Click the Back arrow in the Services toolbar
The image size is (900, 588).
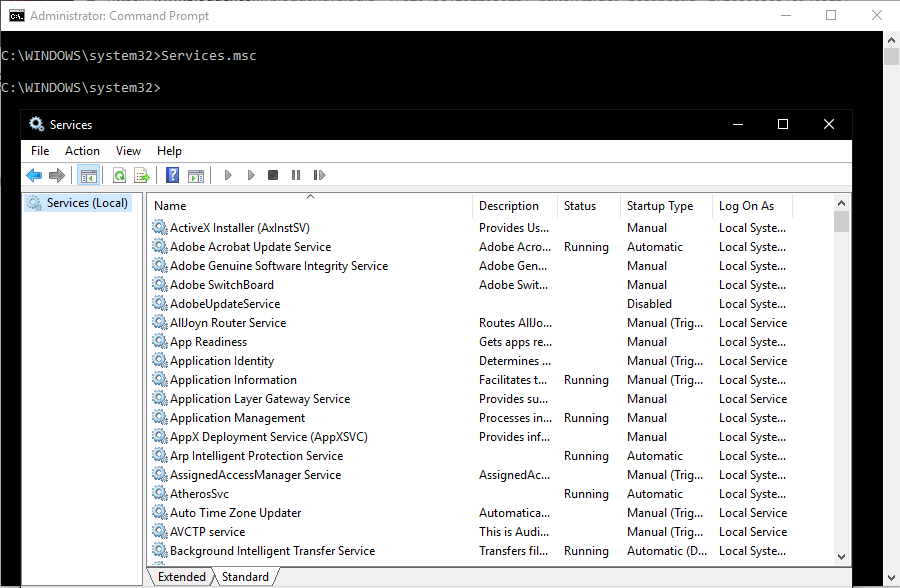pos(34,175)
